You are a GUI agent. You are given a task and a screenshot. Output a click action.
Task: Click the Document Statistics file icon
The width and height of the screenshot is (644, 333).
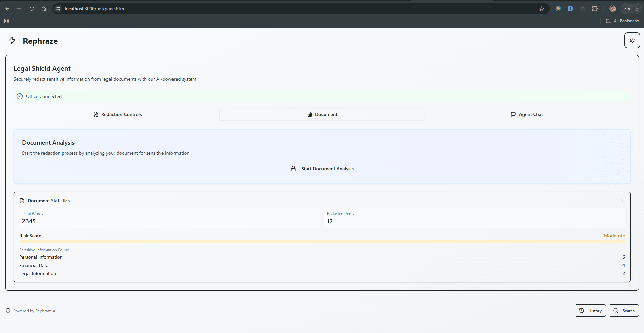[x=22, y=201]
